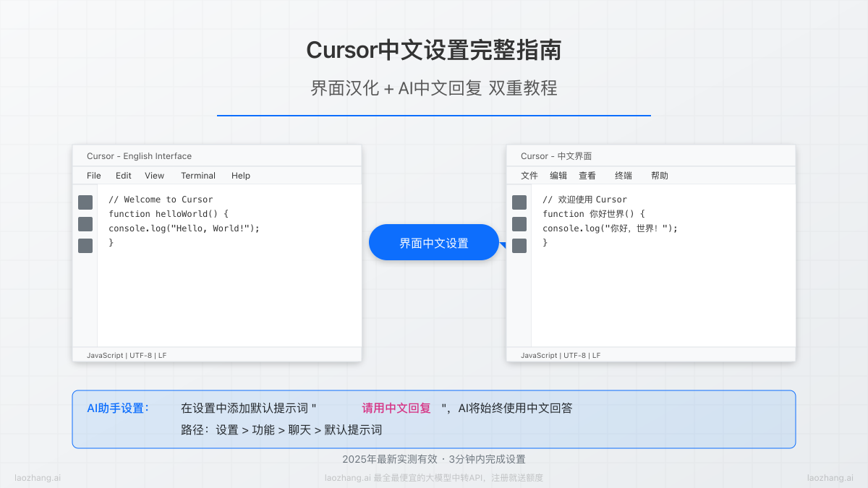Click the pink 请用中文回复 prompt text
The image size is (868, 488).
396,408
